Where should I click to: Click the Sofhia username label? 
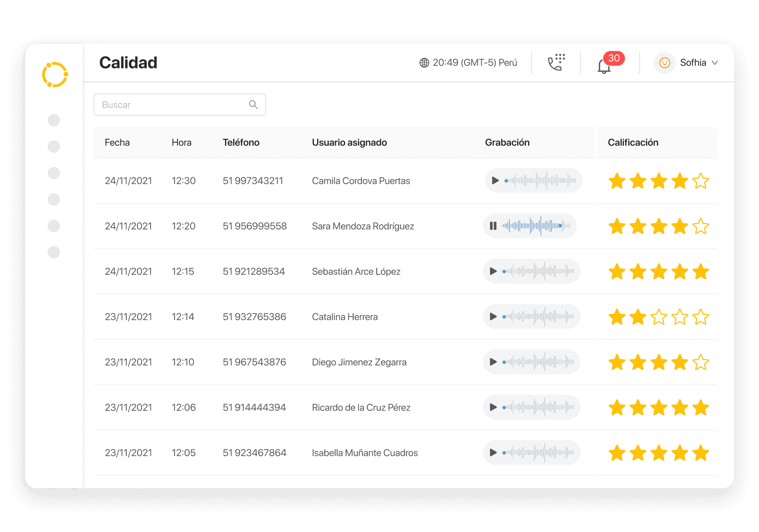pos(693,62)
